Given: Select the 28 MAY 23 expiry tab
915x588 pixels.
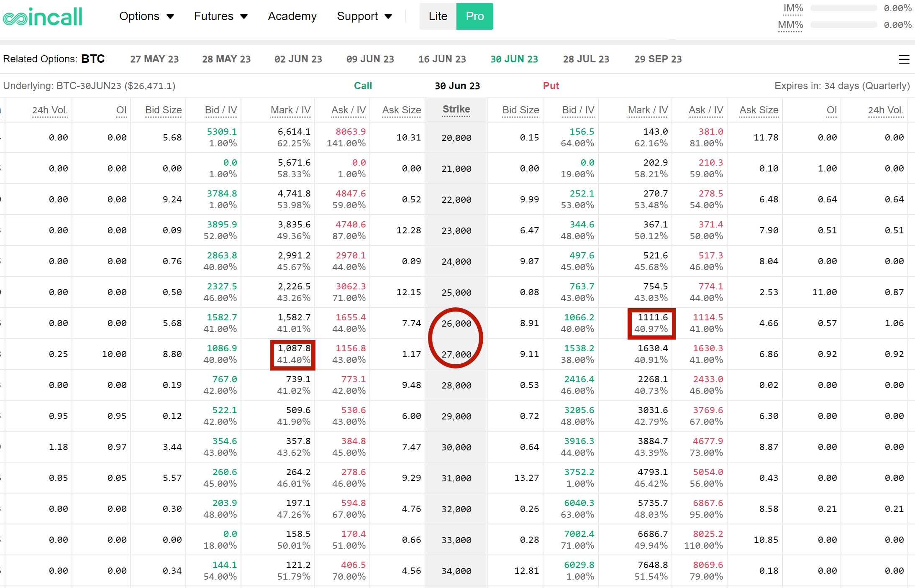Looking at the screenshot, I should pos(226,59).
